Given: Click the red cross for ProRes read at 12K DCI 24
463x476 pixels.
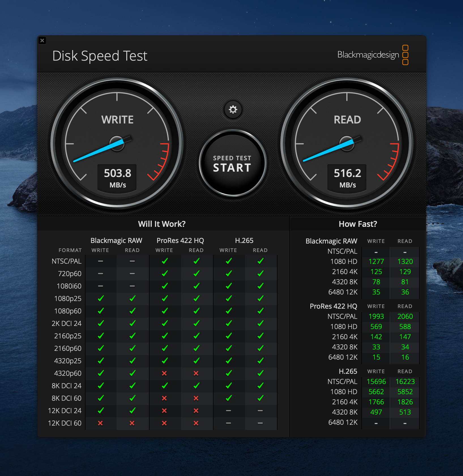Looking at the screenshot, I should tap(196, 411).
